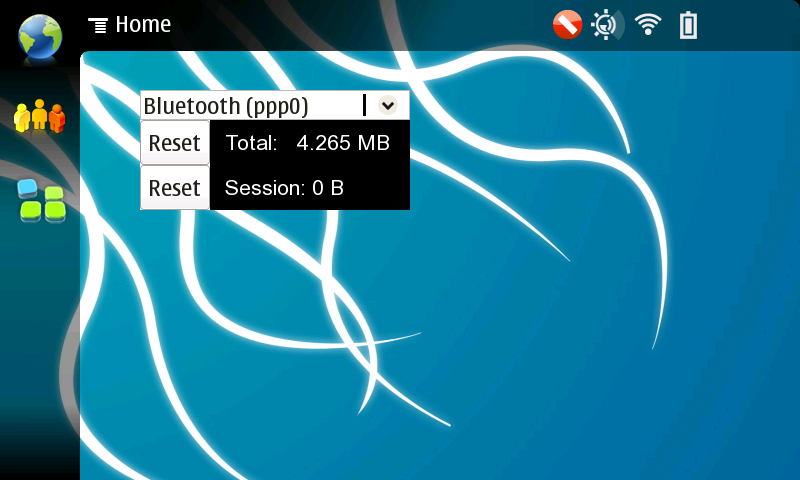Screen dimensions: 800x480
Task: Open the Home menu title
Action: click(x=143, y=25)
